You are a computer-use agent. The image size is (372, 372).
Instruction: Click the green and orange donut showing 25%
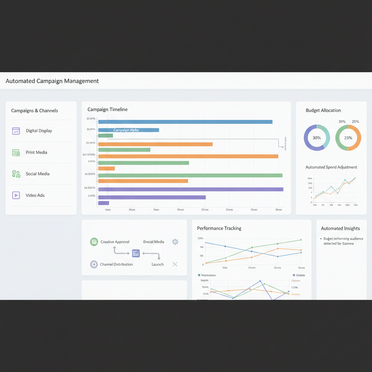348,138
